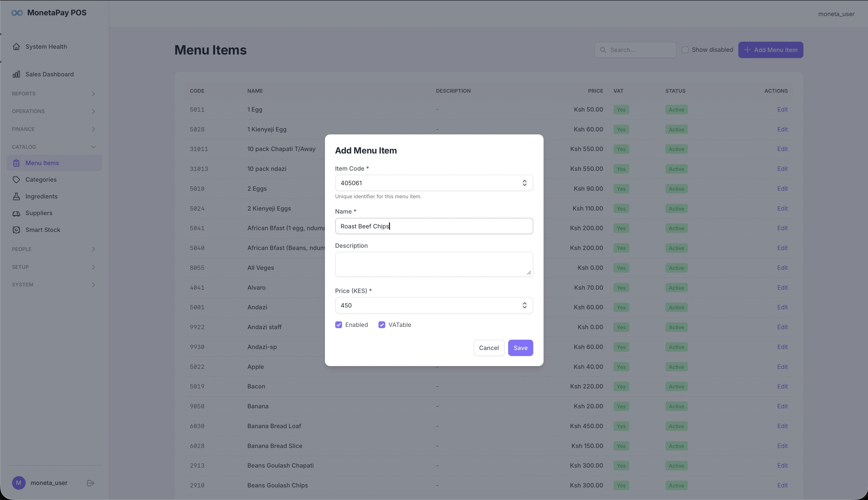Screen dimensions: 868x500
Task: Click moneta_user in the top bar
Action: (x=836, y=14)
